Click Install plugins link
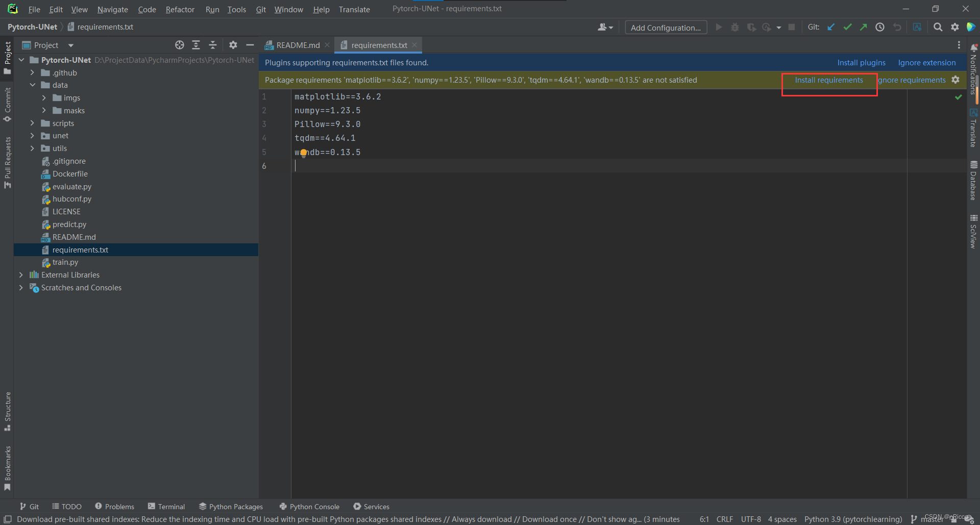The image size is (980, 525). point(861,63)
